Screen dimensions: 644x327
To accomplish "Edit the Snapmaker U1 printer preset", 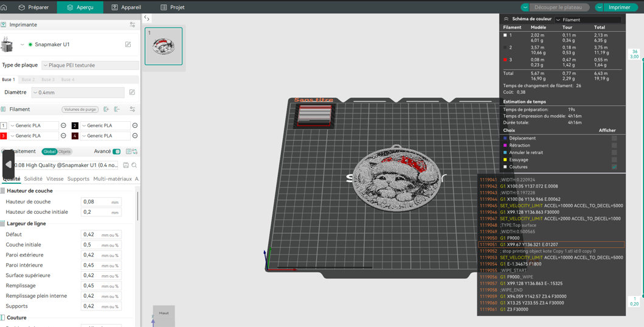I will (x=128, y=44).
